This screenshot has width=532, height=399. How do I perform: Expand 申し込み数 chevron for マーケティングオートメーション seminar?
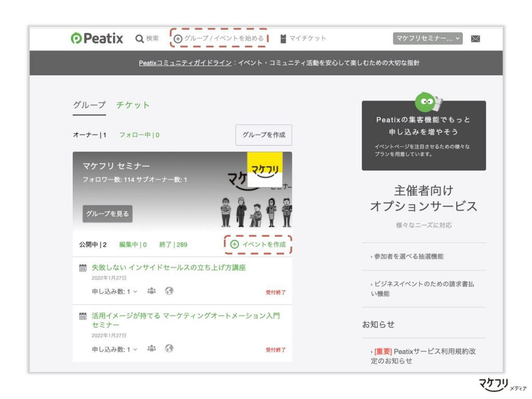pyautogui.click(x=136, y=349)
